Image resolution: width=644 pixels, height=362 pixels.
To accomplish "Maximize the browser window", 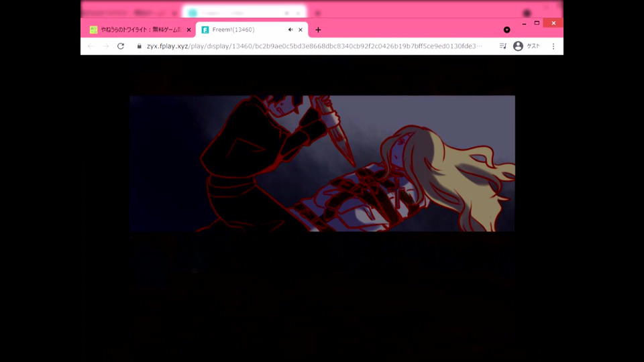I will tap(537, 23).
